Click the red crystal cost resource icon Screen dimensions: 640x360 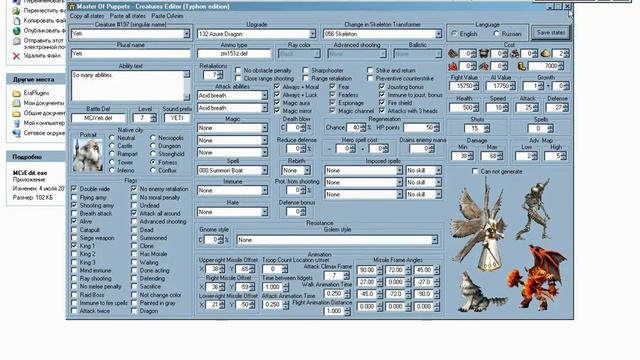(453, 66)
